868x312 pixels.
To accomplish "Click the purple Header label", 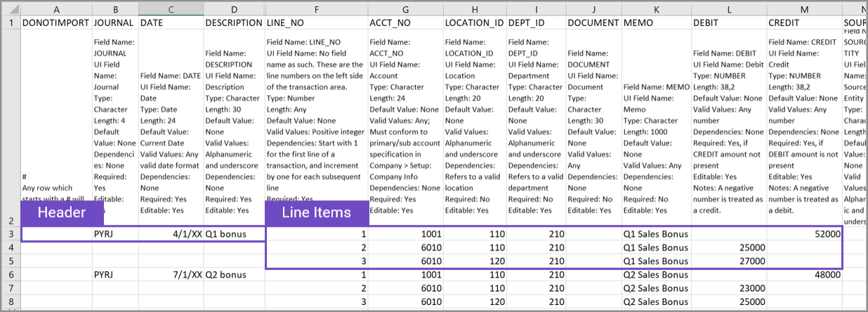I will point(62,213).
